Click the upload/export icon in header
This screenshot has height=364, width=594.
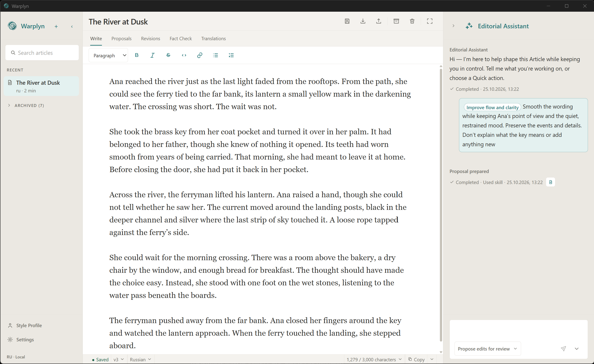[378, 21]
